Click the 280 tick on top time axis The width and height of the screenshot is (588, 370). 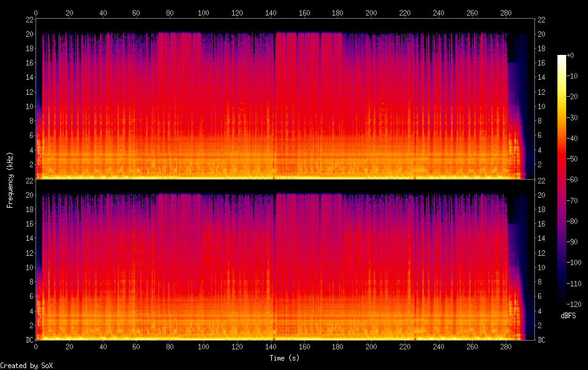(506, 12)
